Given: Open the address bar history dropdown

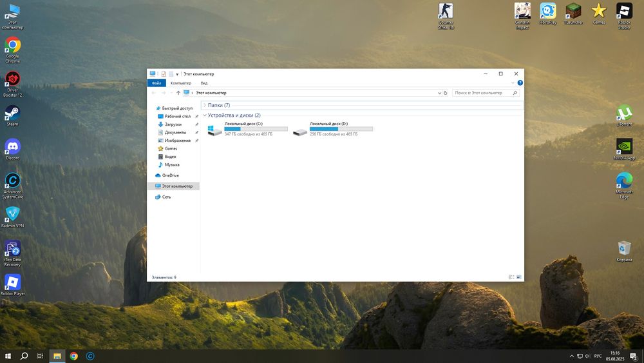Looking at the screenshot, I should 439,93.
